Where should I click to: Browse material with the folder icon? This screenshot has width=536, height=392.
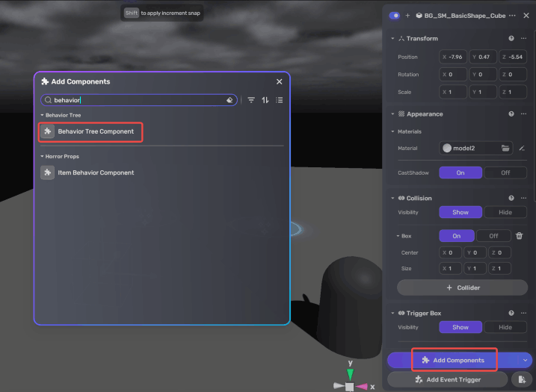point(505,148)
